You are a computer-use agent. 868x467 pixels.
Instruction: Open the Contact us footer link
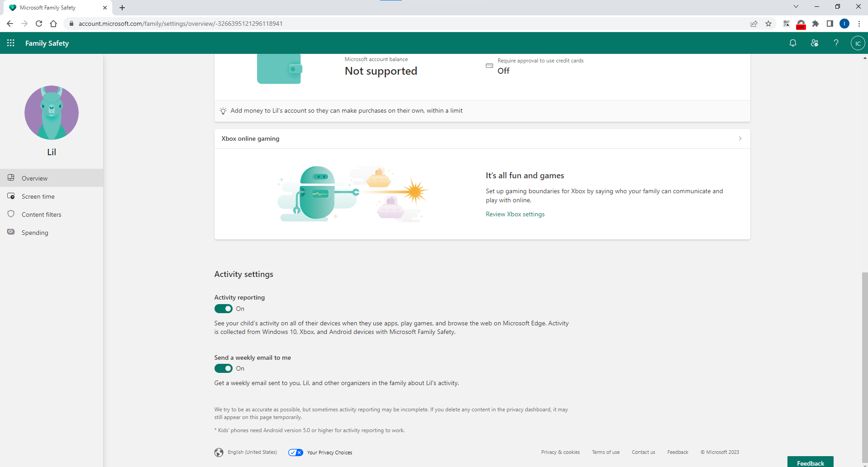(643, 452)
